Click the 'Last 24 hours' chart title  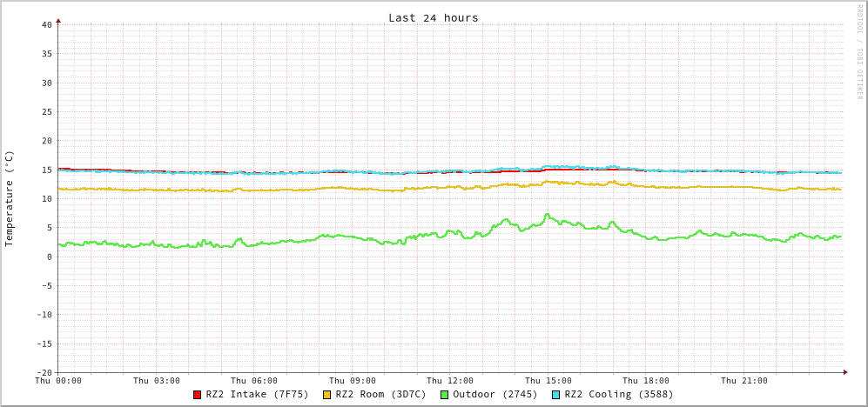433,17
